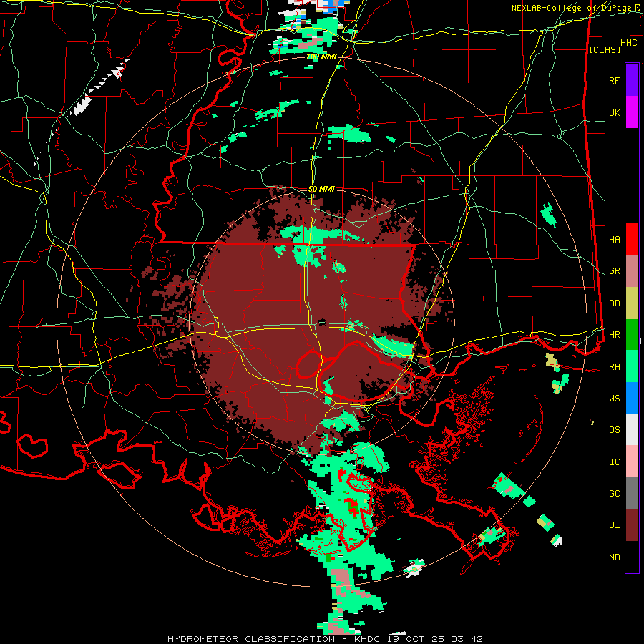Click the red HA legend color swatch
Screen dimensions: 644x644
[x=632, y=239]
